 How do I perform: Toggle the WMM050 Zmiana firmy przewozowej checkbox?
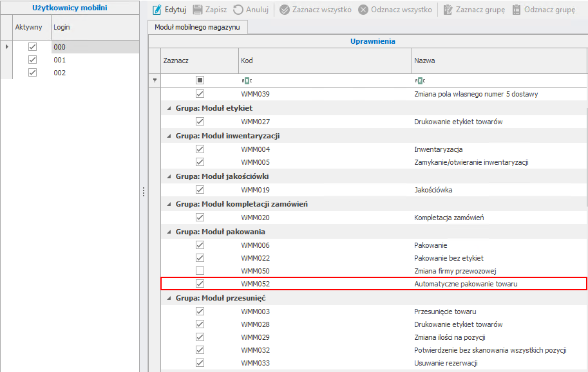[200, 270]
